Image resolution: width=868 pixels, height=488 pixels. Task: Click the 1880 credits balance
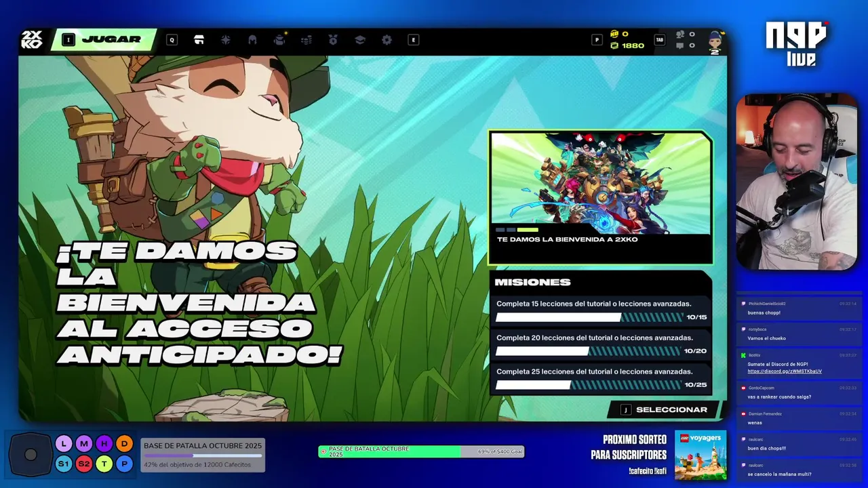coord(628,45)
